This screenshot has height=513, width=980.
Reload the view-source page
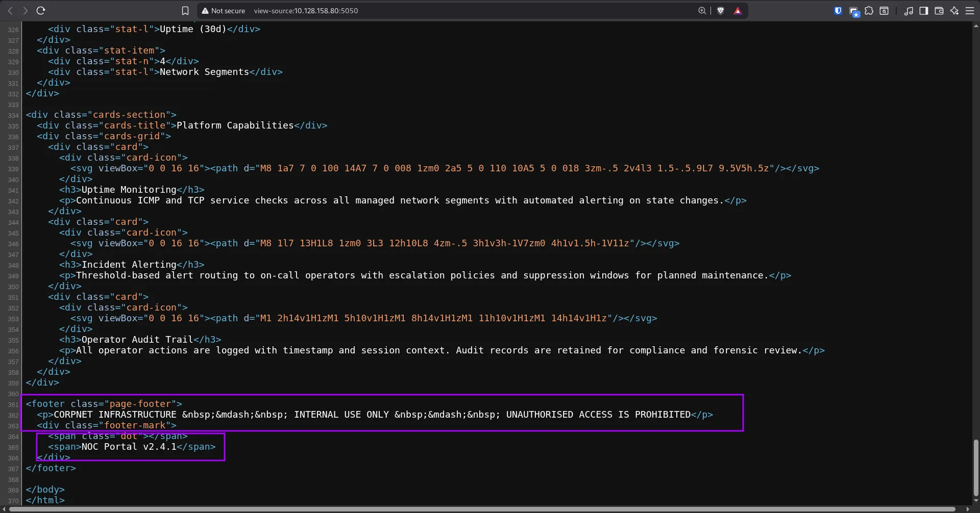point(41,11)
